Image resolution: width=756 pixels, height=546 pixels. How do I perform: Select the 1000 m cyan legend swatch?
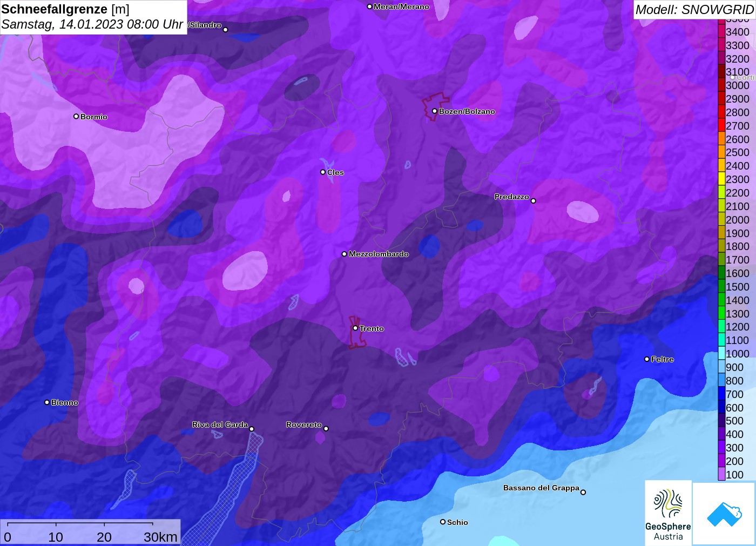[721, 353]
